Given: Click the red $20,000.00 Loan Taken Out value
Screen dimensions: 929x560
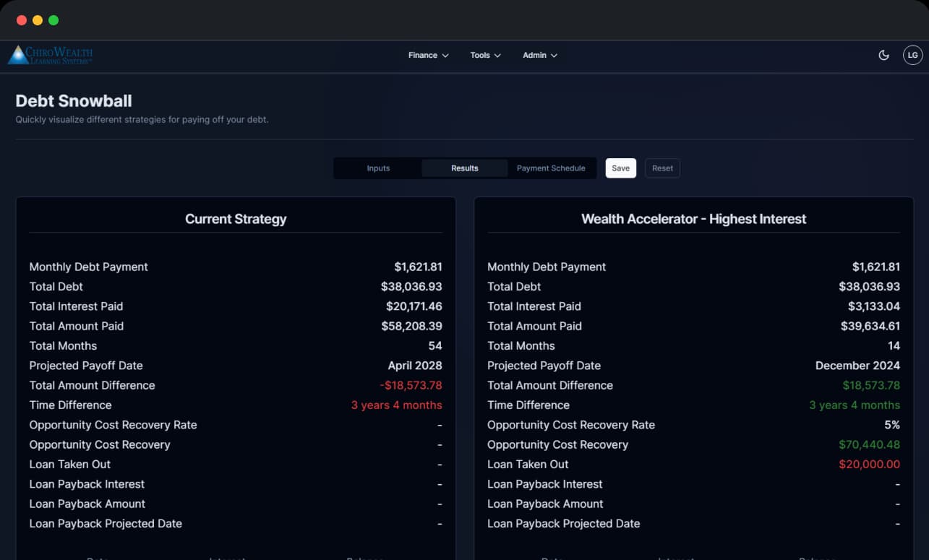Looking at the screenshot, I should pos(869,464).
